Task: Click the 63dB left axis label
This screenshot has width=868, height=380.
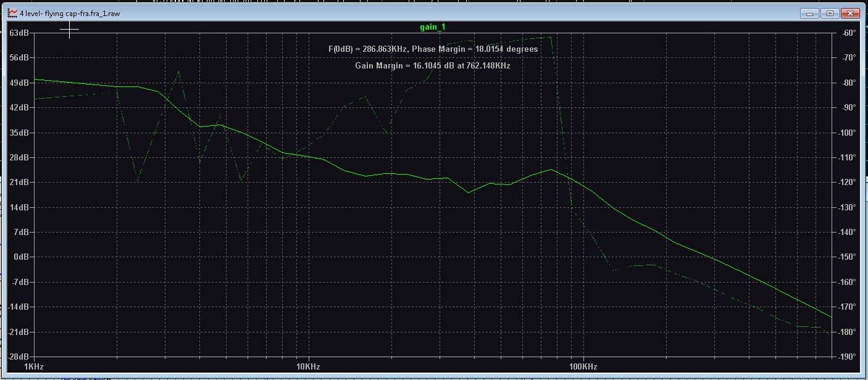Action: pos(19,33)
